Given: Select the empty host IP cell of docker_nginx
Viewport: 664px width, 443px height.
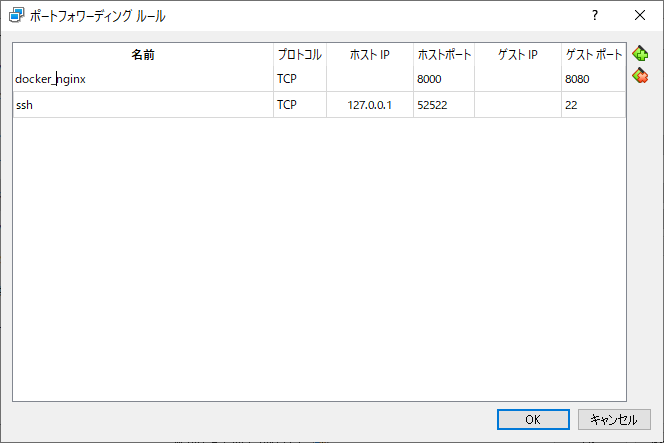Looking at the screenshot, I should tap(370, 79).
